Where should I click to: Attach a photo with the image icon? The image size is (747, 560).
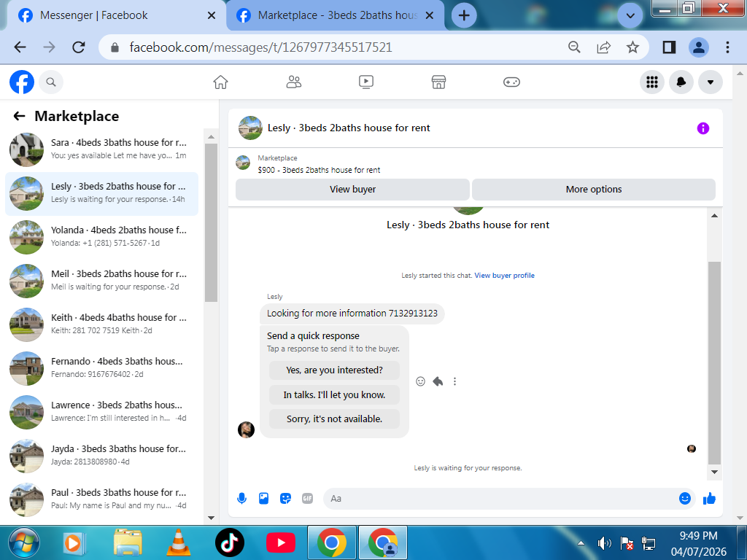point(263,499)
